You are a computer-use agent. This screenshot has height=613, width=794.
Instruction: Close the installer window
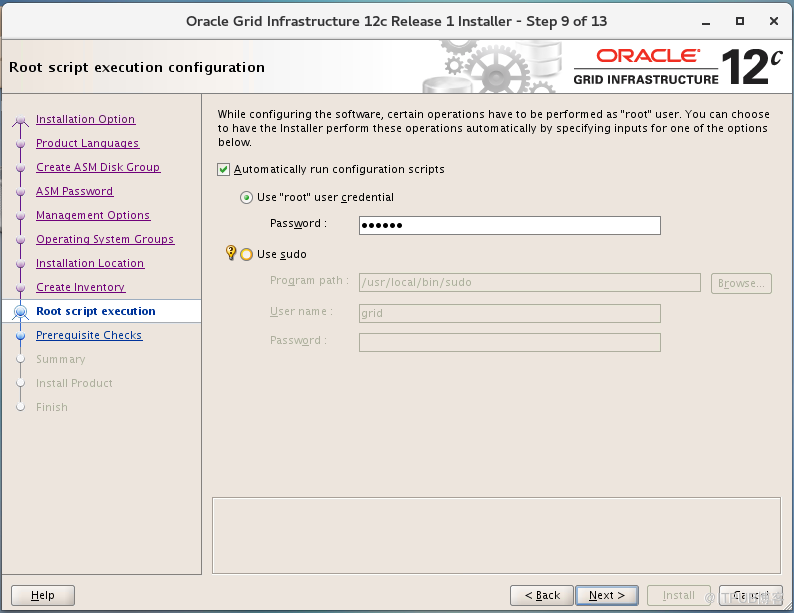pyautogui.click(x=774, y=21)
